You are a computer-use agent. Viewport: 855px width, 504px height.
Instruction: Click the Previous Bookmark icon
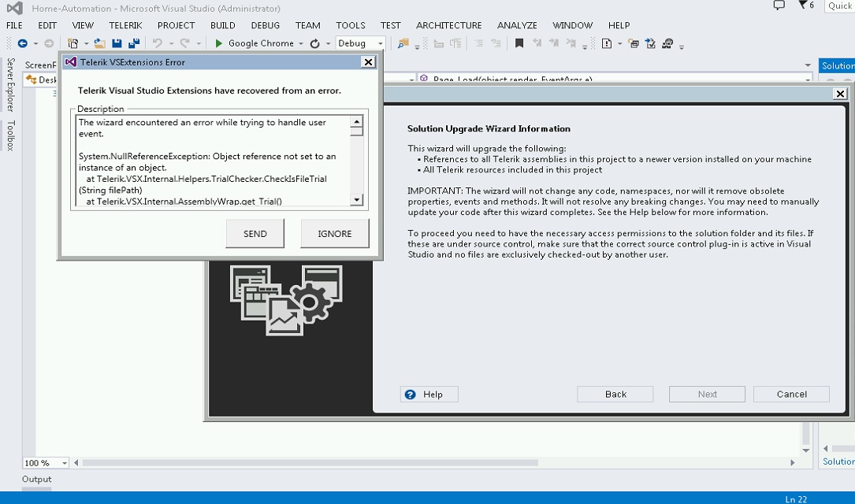pyautogui.click(x=537, y=43)
